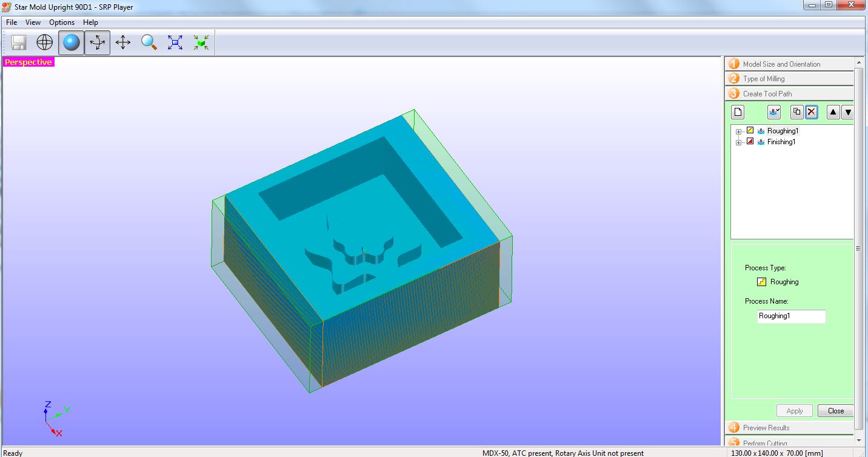Move process up with black arrow
This screenshot has width=868, height=457.
coord(833,112)
